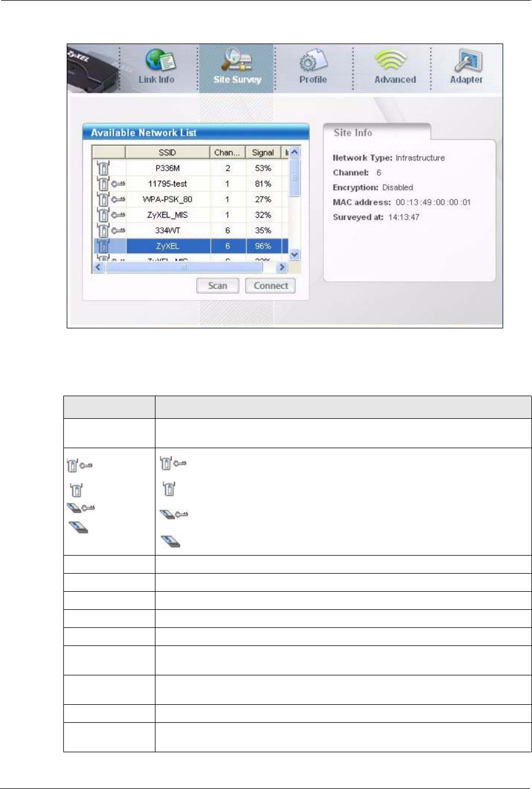532x789 pixels.
Task: Click the access point icon for P336M
Action: 103,168
